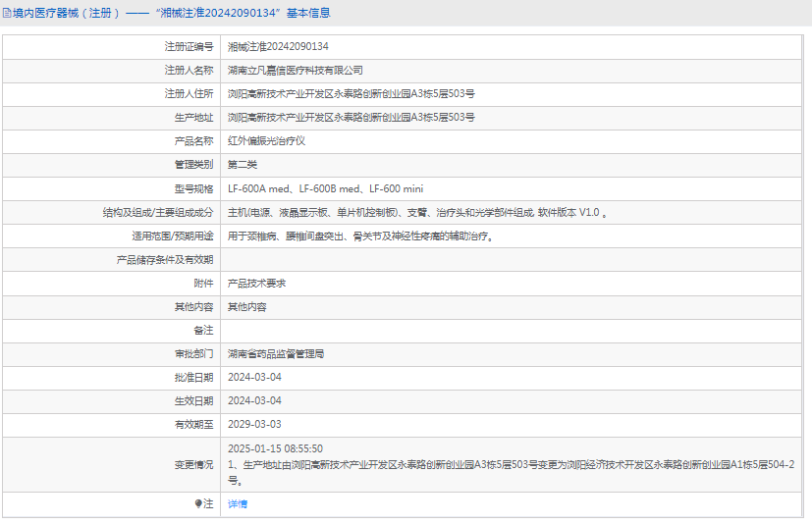
Task: Click the 产品储存条件及有效期 label
Action: (165, 260)
